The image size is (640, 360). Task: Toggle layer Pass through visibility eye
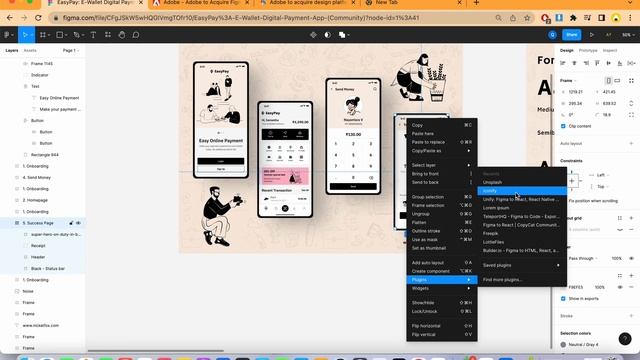click(631, 258)
